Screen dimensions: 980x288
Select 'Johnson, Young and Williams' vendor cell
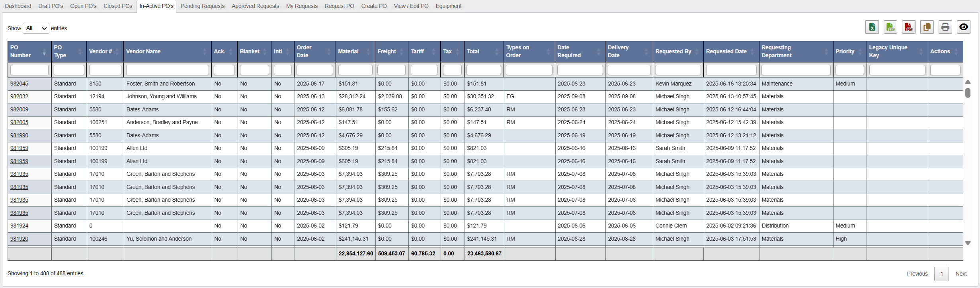coord(168,96)
